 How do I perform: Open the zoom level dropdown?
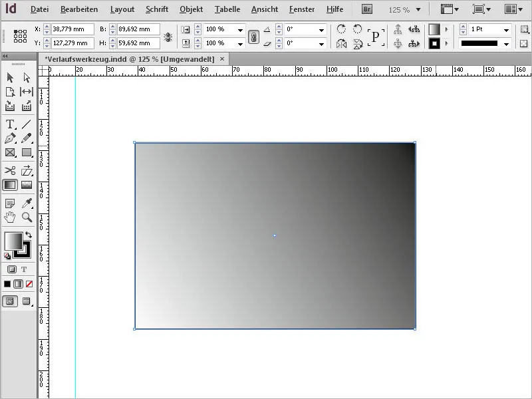(x=418, y=9)
